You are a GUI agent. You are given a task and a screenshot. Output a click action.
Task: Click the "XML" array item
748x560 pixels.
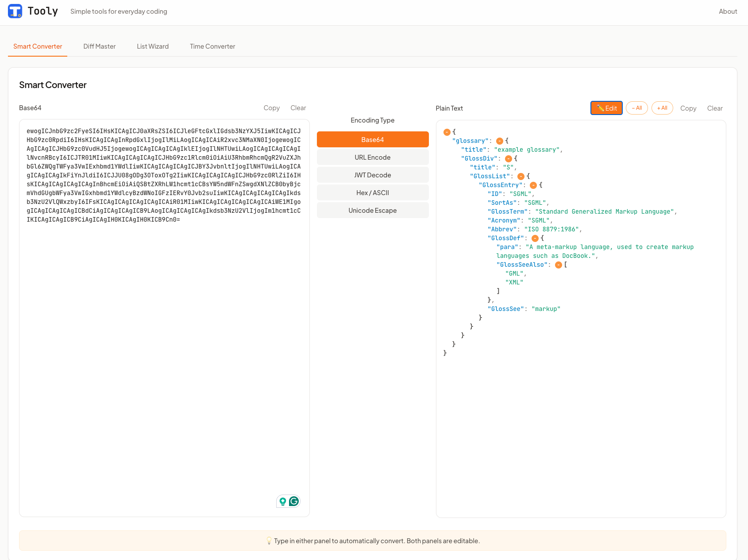(514, 282)
